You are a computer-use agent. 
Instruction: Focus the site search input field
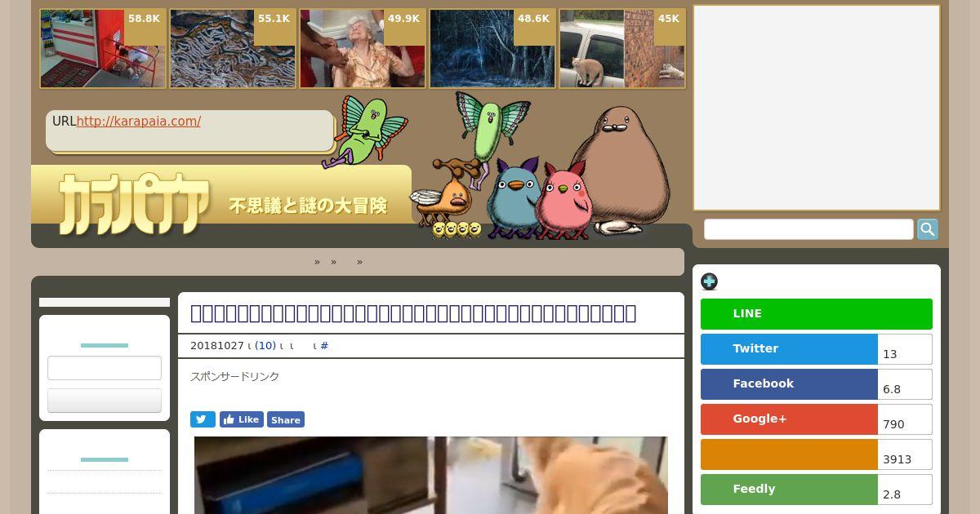[808, 229]
